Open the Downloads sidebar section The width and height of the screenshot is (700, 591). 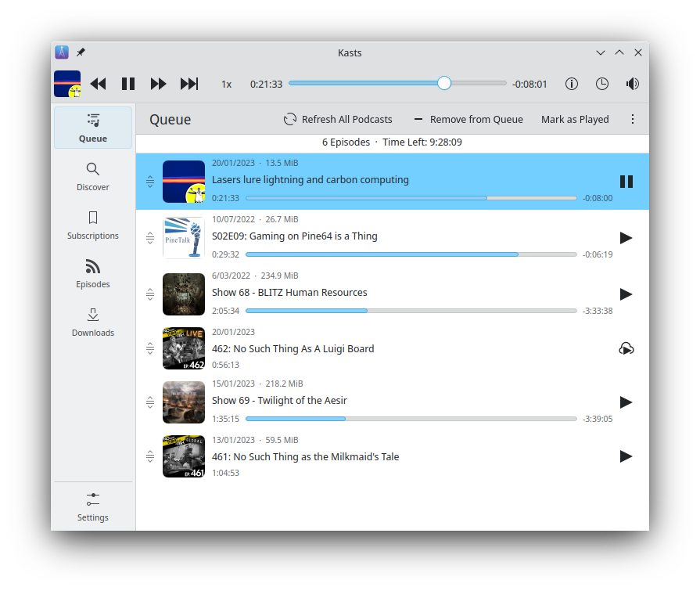point(93,322)
